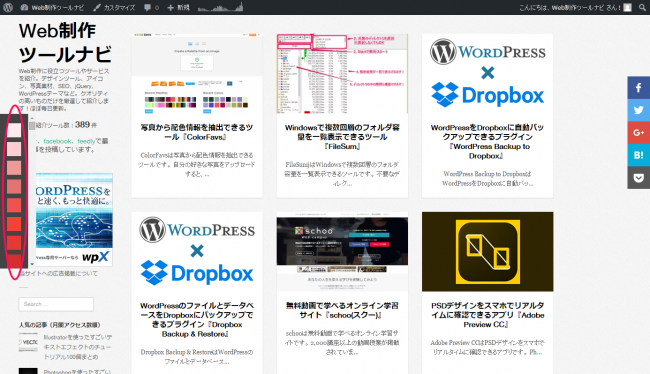Click the ColorFavs excerpt starting 'ColorFavsは写真から'
This screenshot has height=374, width=650.
pyautogui.click(x=197, y=165)
